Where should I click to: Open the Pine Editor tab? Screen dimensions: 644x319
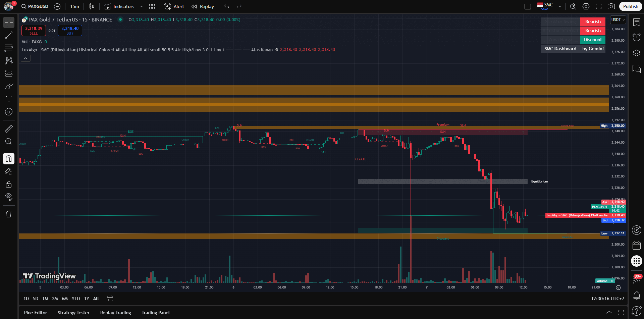tap(36, 313)
